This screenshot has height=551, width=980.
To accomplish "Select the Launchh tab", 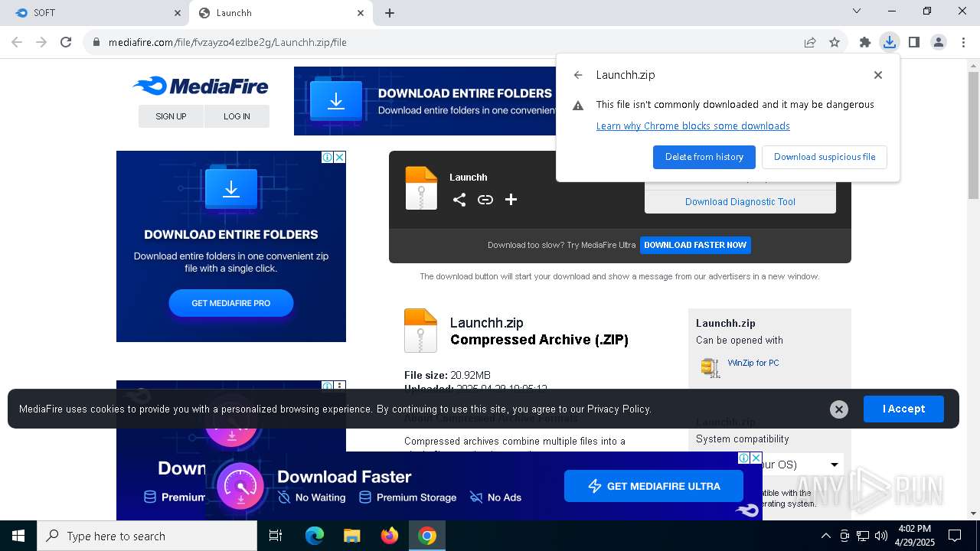I will click(x=281, y=13).
